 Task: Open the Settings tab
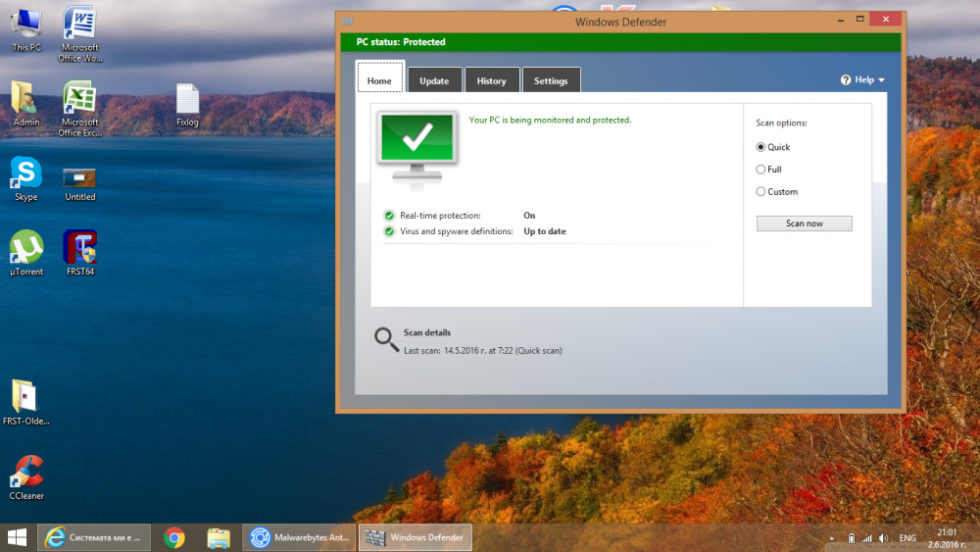(551, 80)
